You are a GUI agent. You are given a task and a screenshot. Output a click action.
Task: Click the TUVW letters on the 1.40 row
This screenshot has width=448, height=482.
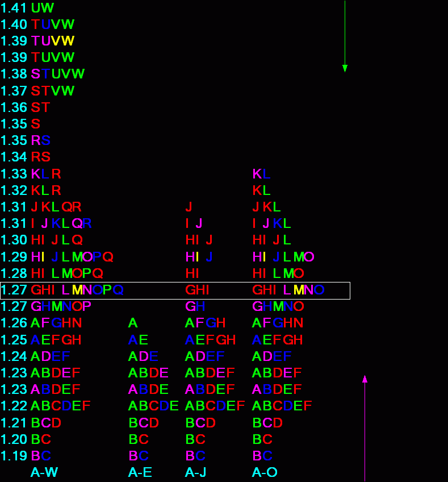pyautogui.click(x=52, y=24)
